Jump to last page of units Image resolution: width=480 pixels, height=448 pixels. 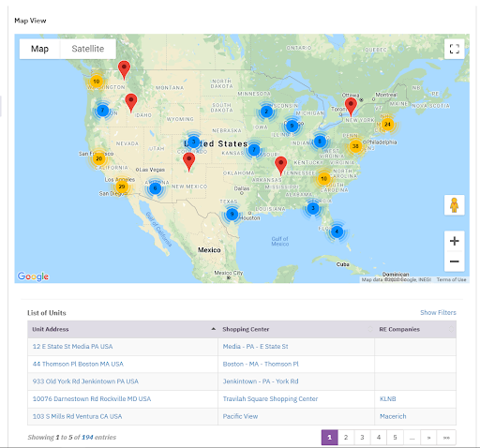pos(446,438)
